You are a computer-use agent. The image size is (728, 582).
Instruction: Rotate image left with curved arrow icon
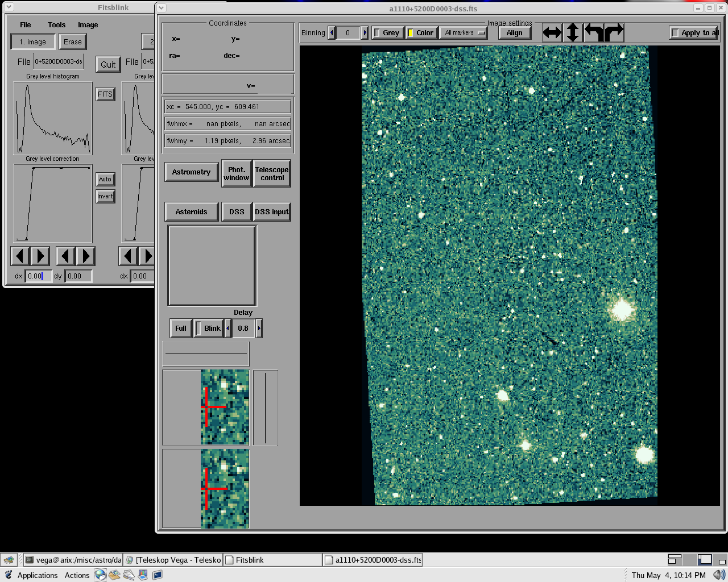click(x=593, y=33)
